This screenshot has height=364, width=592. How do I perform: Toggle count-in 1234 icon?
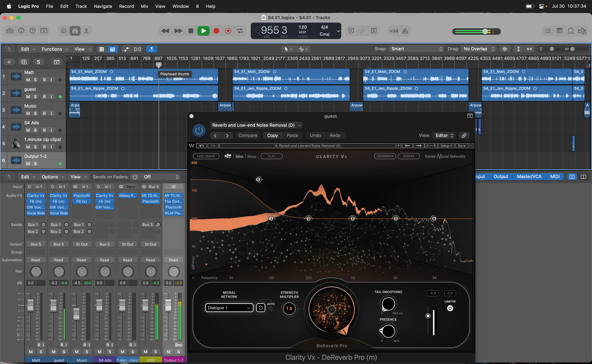[x=393, y=31]
